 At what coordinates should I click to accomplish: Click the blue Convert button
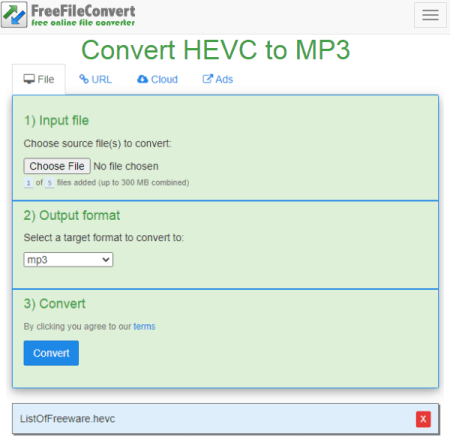point(51,353)
